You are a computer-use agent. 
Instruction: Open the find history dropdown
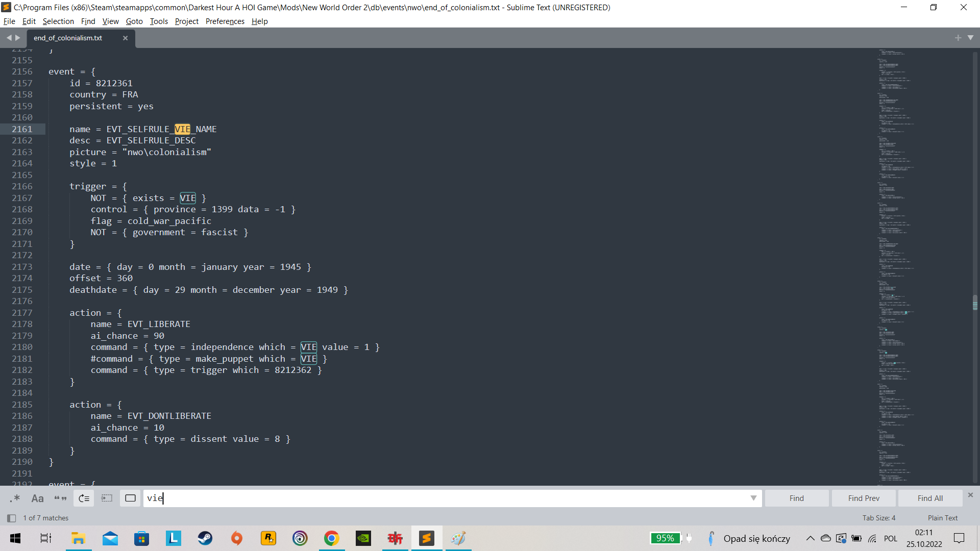[753, 498]
